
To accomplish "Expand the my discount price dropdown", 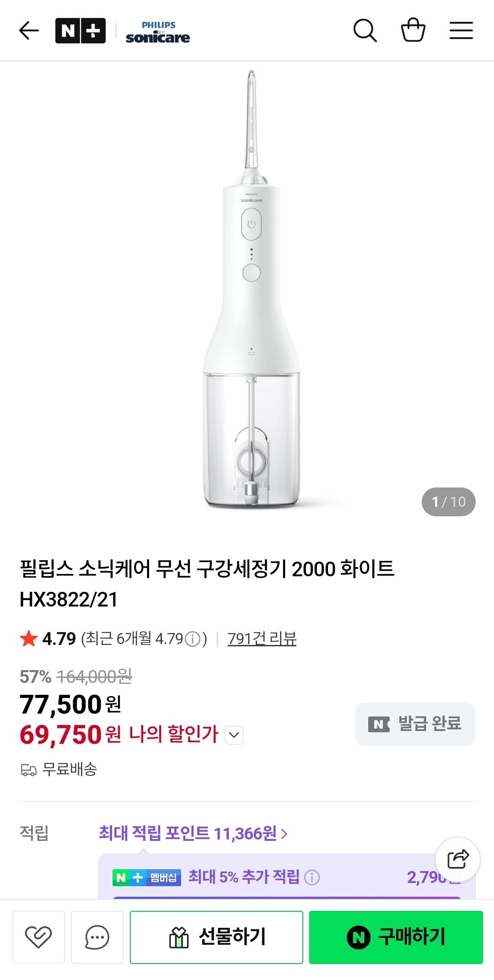I will point(234,735).
